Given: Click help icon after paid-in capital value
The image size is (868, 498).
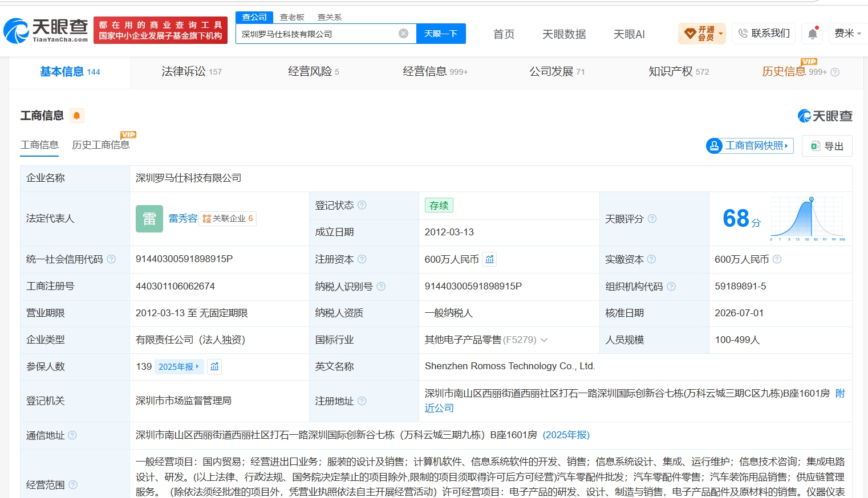Looking at the screenshot, I should click(777, 259).
